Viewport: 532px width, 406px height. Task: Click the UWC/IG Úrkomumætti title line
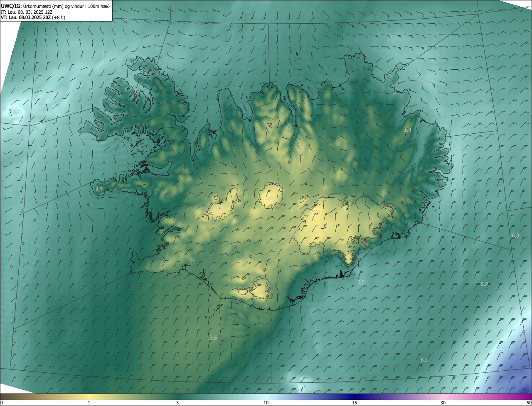[x=55, y=6]
